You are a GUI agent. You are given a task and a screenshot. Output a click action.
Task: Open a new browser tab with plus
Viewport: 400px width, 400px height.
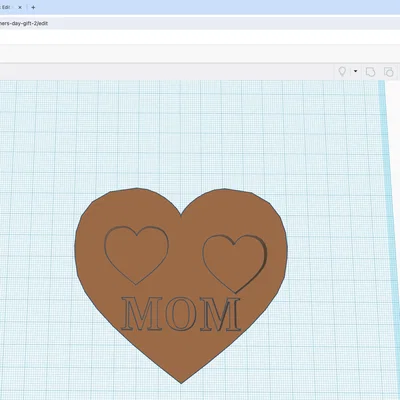point(33,7)
